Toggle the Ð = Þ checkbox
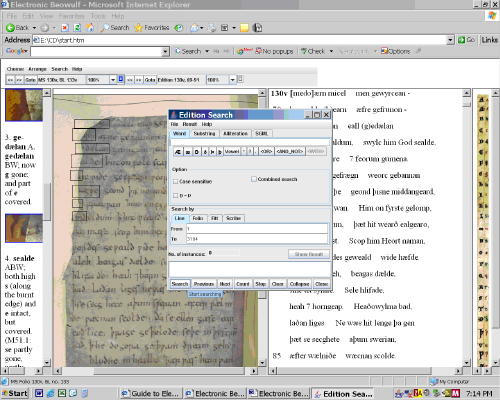 pos(175,195)
